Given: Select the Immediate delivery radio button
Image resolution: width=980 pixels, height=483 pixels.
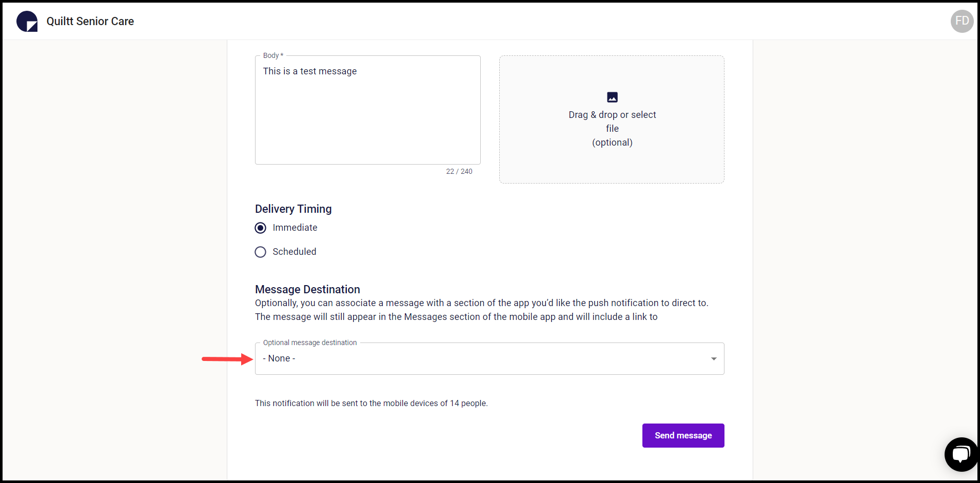Looking at the screenshot, I should point(261,228).
